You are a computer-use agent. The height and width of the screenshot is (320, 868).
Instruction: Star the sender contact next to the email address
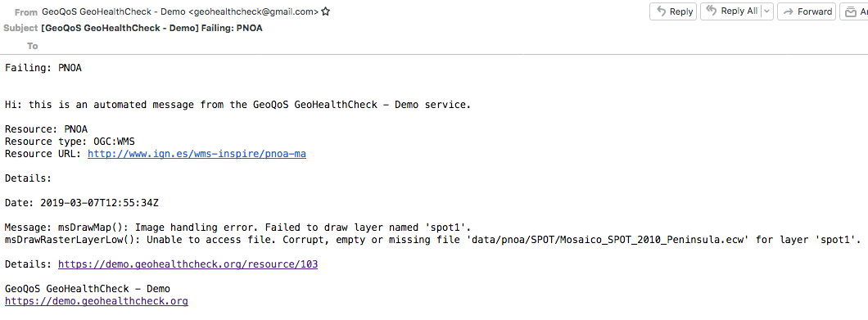326,11
